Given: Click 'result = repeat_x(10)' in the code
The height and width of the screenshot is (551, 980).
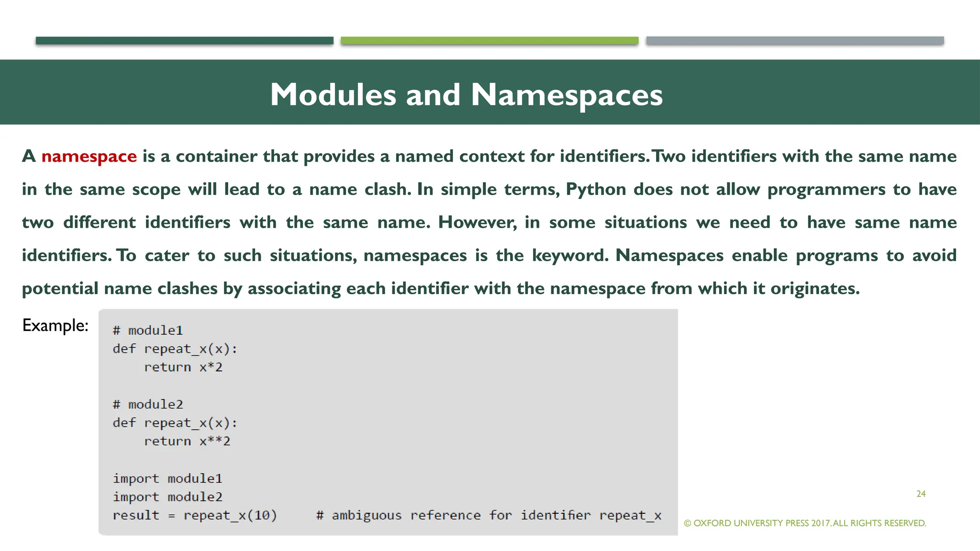Looking at the screenshot, I should 195,515.
